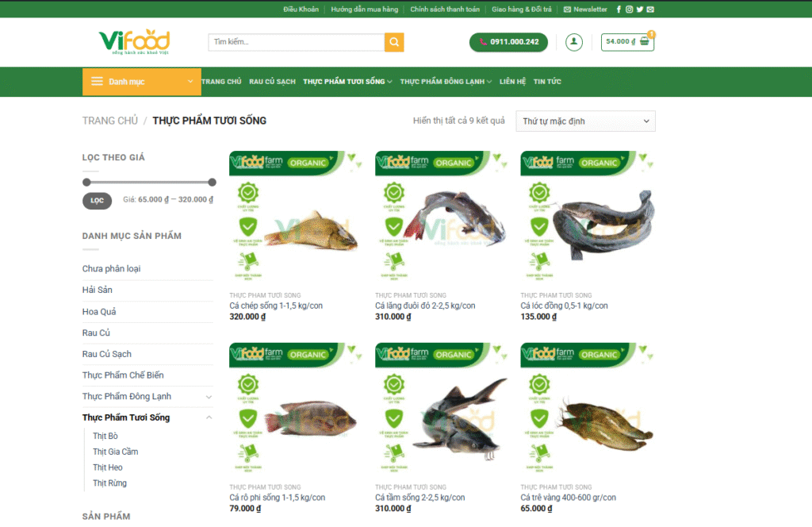Click the ViFood logo

pos(135,41)
